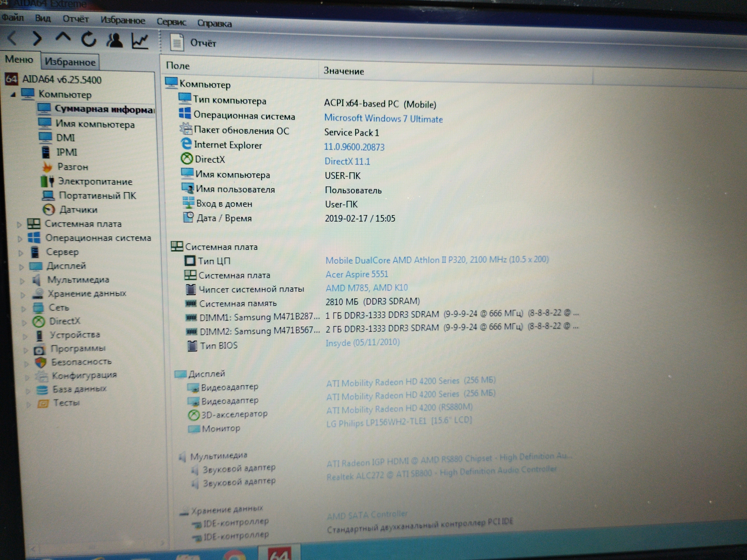The height and width of the screenshot is (560, 747).
Task: Click the Программы tree icon
Action: tap(40, 350)
